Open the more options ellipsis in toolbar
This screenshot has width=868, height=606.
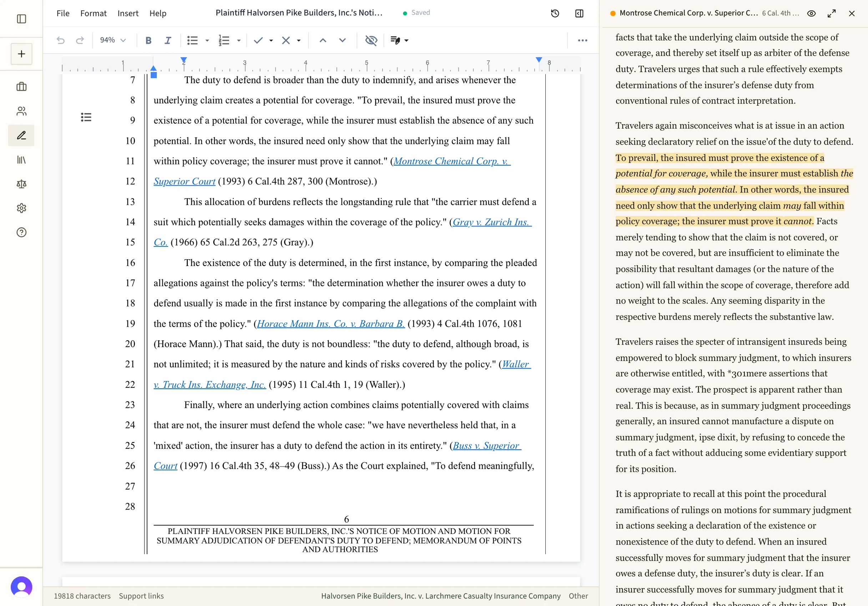coord(582,40)
